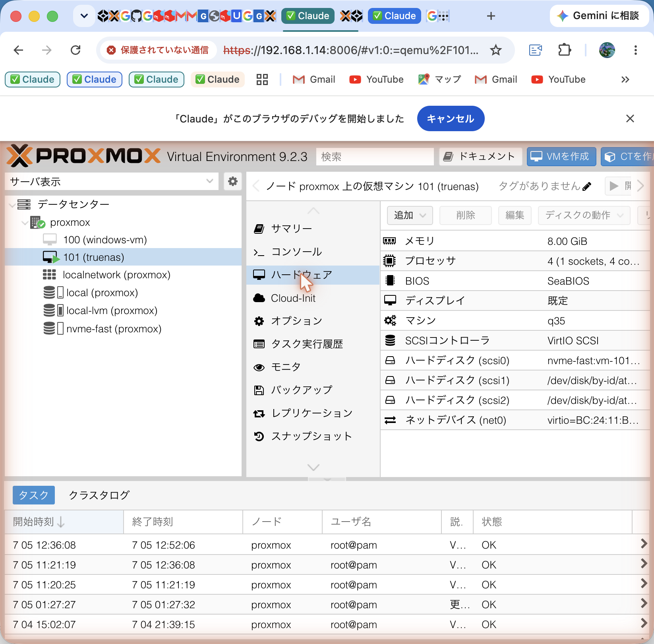Expand the 7 05 12:36:08 task row
Image resolution: width=654 pixels, height=644 pixels.
click(x=644, y=544)
